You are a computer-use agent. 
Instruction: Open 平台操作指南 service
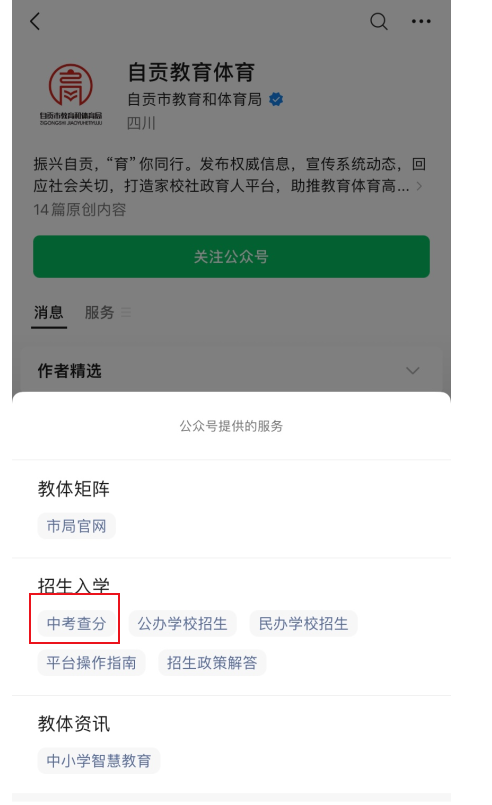(x=91, y=662)
